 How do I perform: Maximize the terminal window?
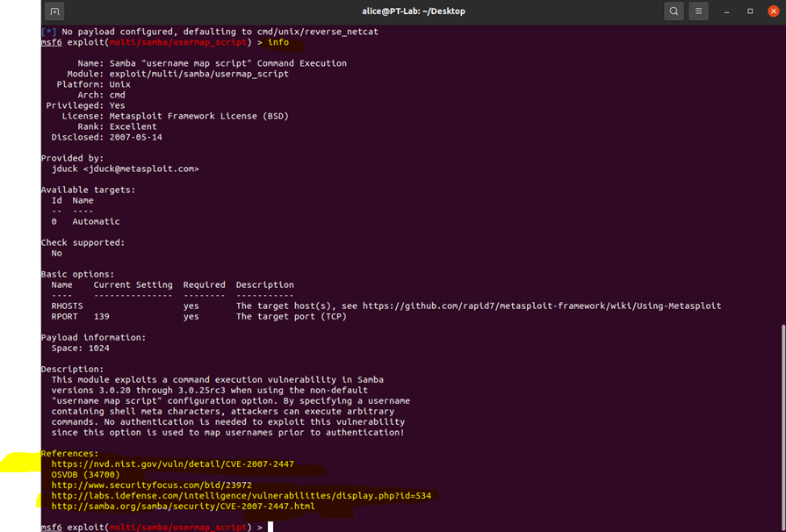click(x=750, y=11)
